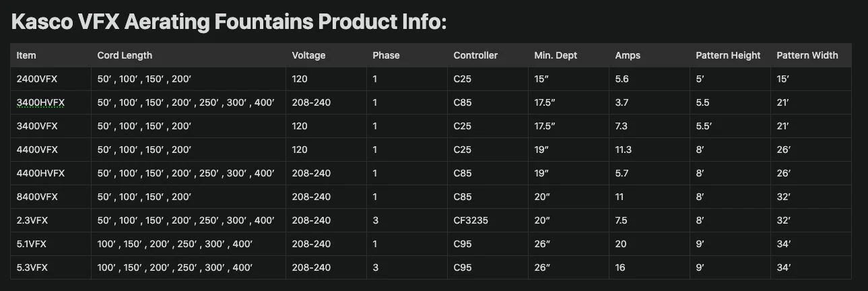868x291 pixels.
Task: Select the 2400VFX item cell
Action: coord(37,79)
